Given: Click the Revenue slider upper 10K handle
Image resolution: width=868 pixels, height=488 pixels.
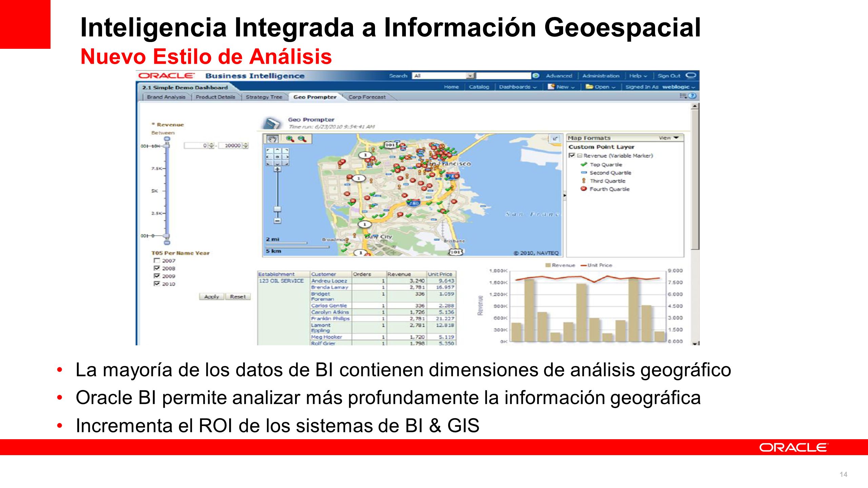Looking at the screenshot, I should [166, 146].
